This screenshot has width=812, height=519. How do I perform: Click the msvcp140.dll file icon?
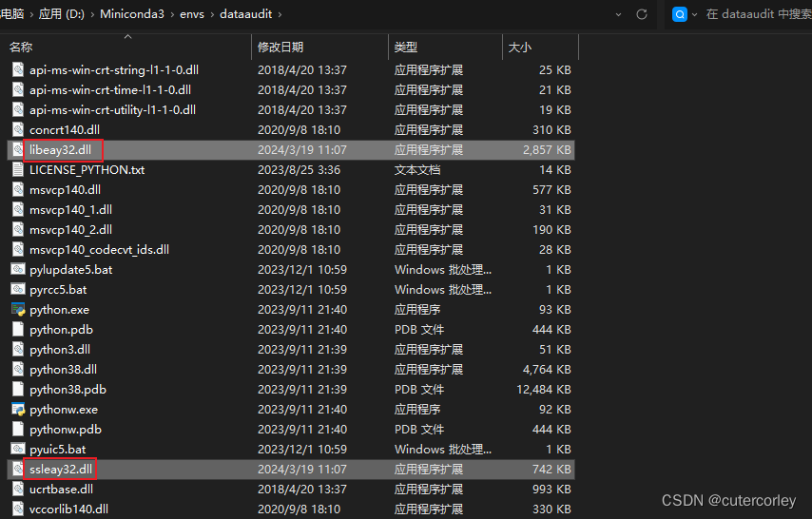point(18,189)
